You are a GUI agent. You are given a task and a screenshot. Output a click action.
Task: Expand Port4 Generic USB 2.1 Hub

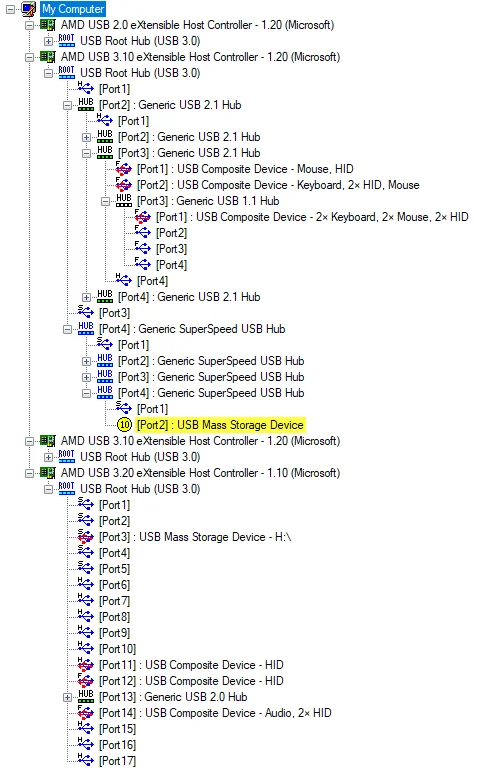(x=86, y=297)
